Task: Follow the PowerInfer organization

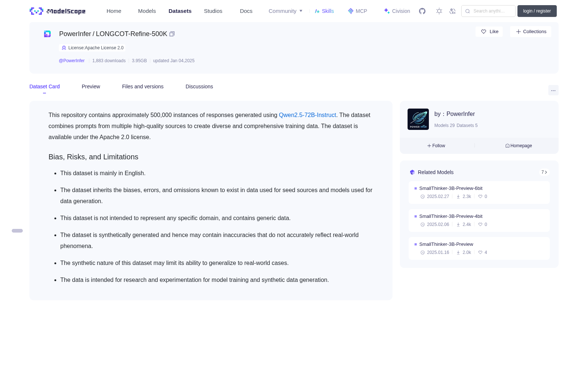Action: (436, 146)
